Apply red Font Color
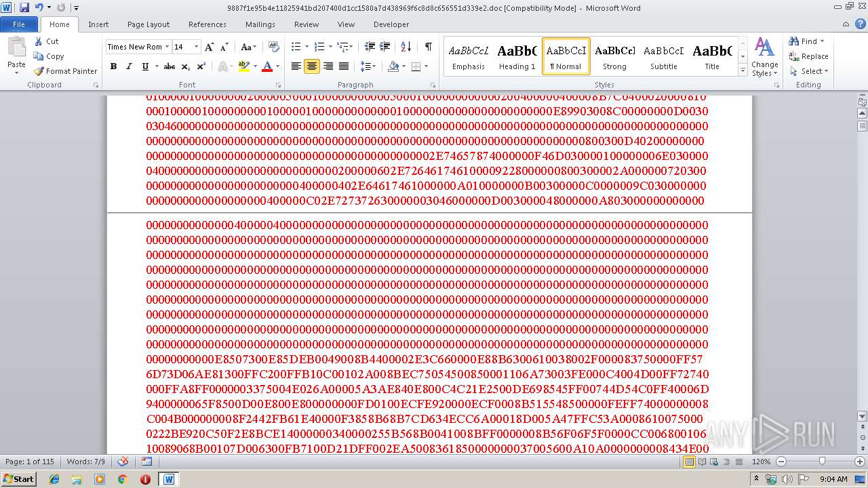Image resolution: width=868 pixels, height=488 pixels. pyautogui.click(x=267, y=66)
